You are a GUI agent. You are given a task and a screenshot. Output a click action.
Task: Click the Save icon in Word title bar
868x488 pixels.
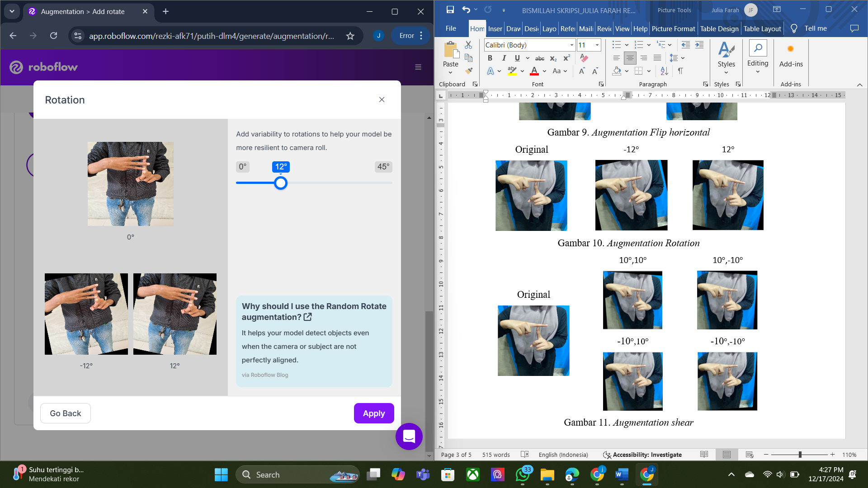(450, 9)
